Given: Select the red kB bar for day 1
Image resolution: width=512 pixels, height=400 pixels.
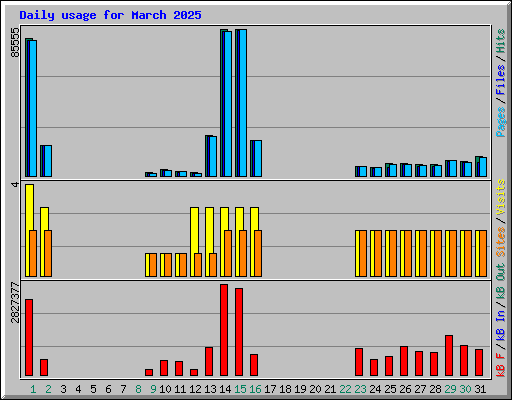Looking at the screenshot, I should point(29,337).
